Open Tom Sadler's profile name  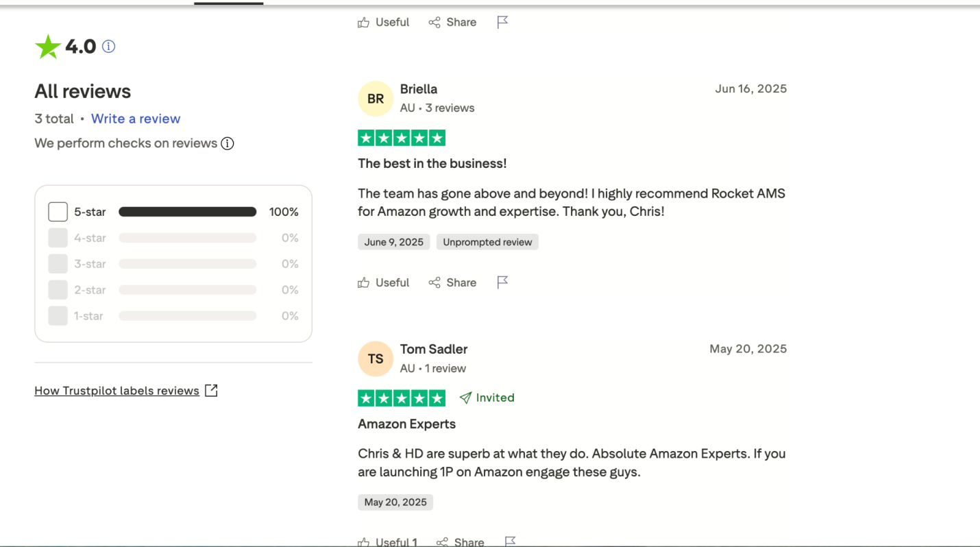[434, 349]
